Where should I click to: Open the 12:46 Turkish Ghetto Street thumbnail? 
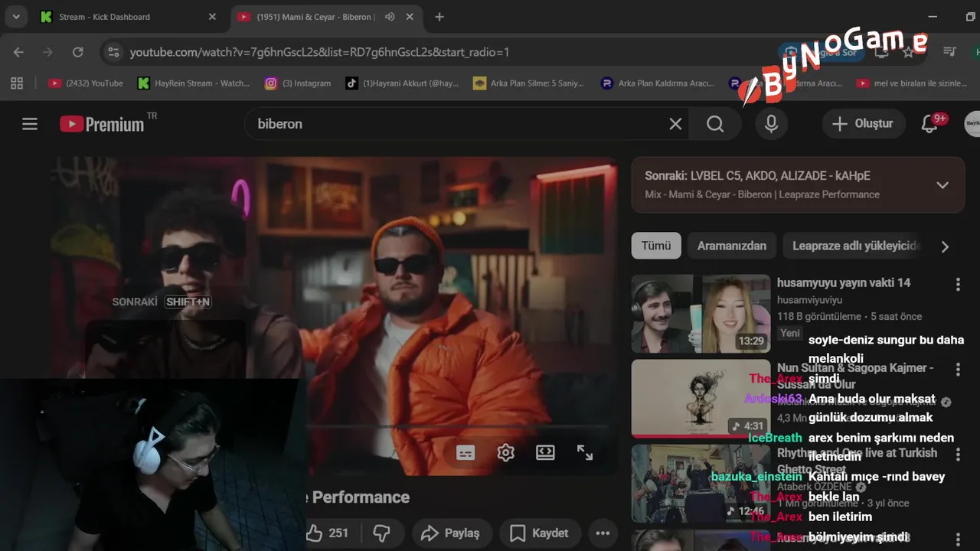[701, 484]
